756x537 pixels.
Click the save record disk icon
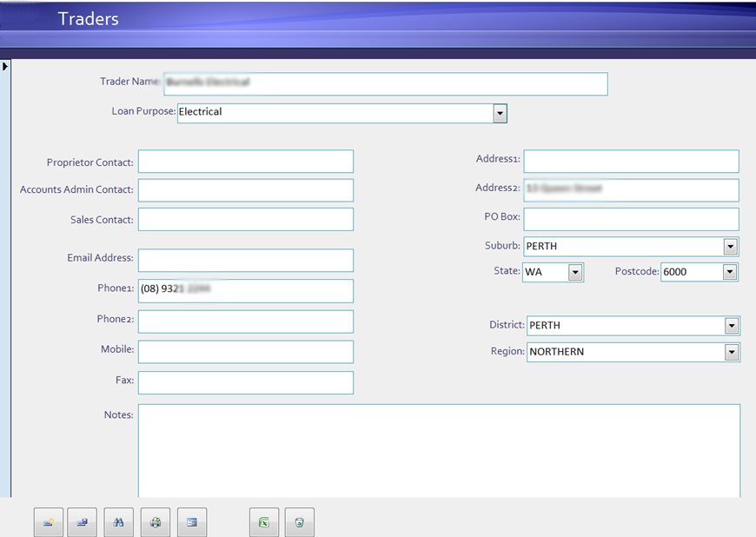coord(82,521)
